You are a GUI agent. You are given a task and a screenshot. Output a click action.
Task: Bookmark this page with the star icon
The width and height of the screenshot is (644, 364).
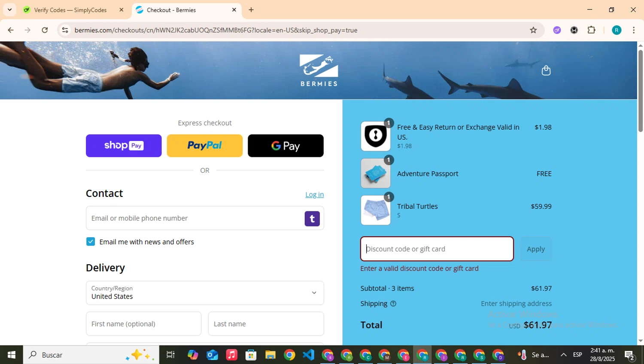pos(533,30)
